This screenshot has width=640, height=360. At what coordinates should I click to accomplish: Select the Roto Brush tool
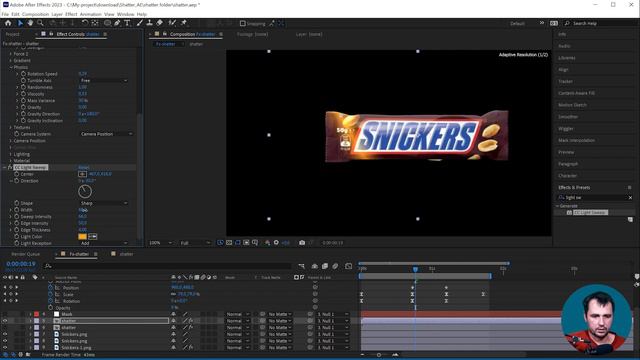(x=172, y=23)
